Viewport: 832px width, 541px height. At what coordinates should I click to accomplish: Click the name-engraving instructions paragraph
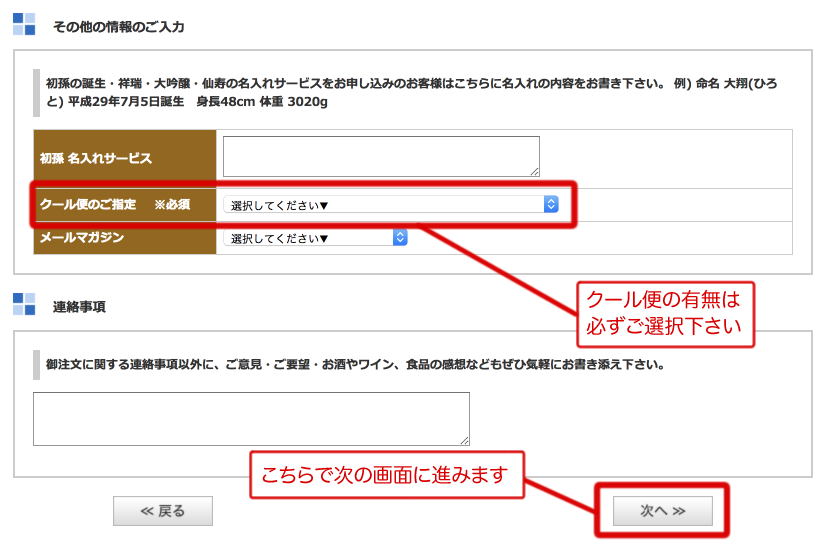click(411, 92)
